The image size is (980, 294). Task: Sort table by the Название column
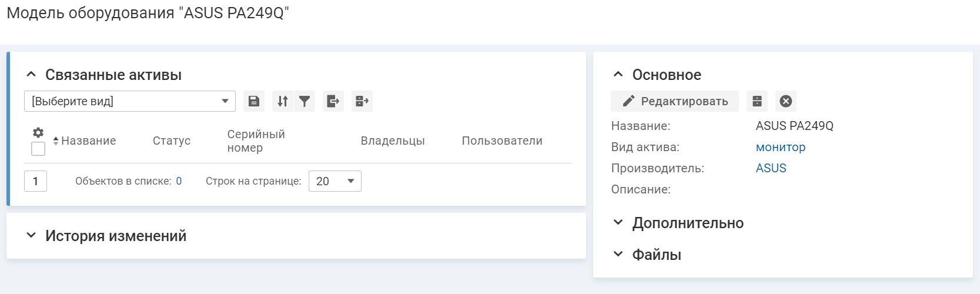tap(88, 141)
